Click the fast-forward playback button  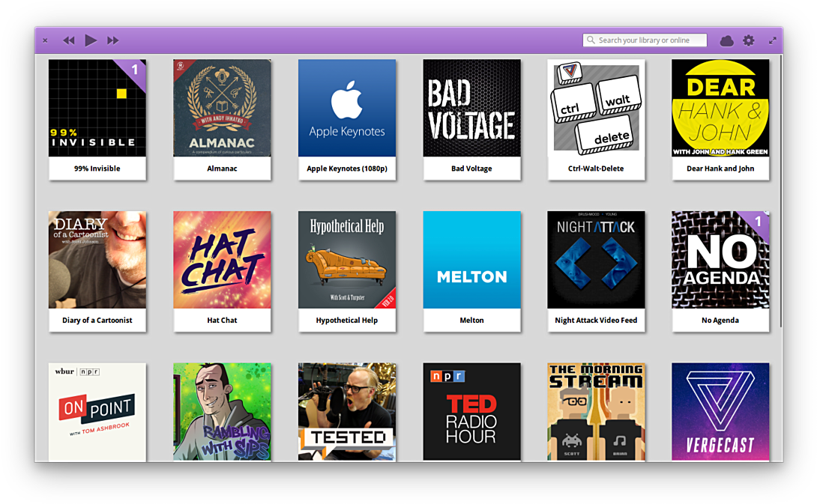(113, 40)
